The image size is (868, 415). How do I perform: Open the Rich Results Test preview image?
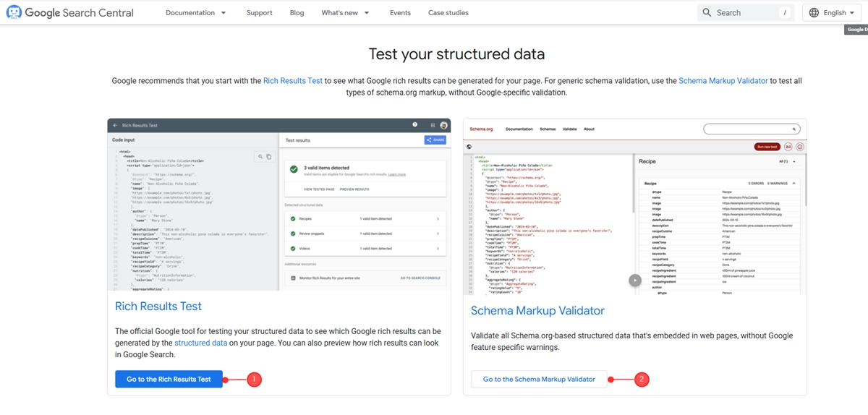[278, 205]
